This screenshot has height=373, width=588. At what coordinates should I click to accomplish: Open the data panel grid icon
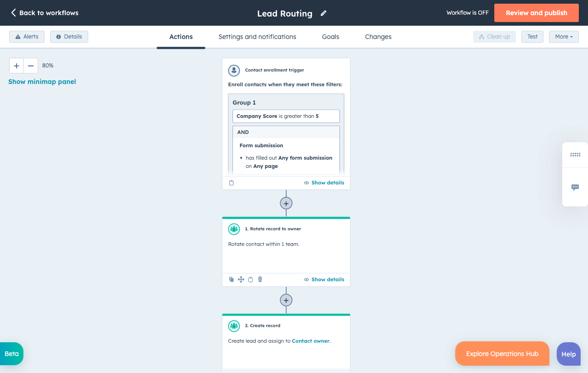click(575, 155)
